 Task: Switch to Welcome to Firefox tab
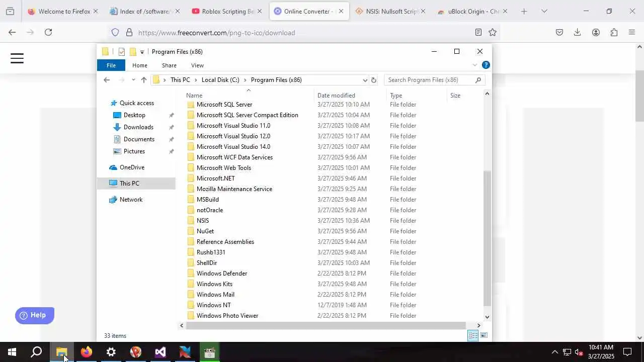pyautogui.click(x=64, y=11)
